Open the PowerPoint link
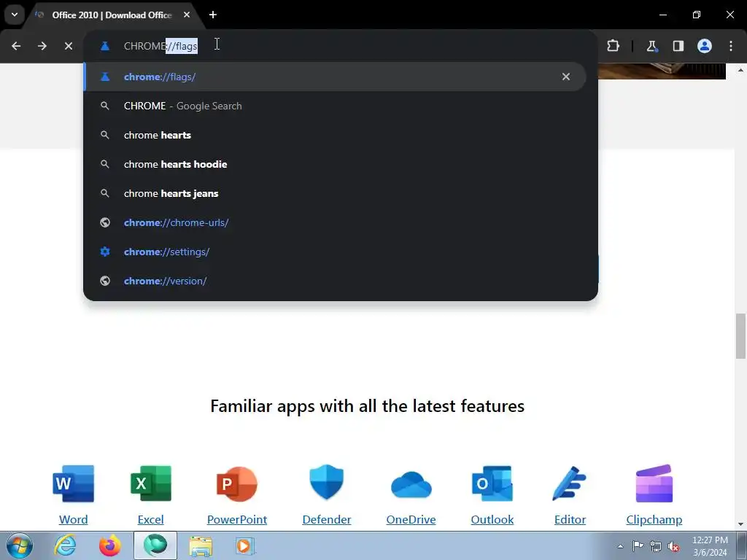The height and width of the screenshot is (560, 747). point(237,519)
